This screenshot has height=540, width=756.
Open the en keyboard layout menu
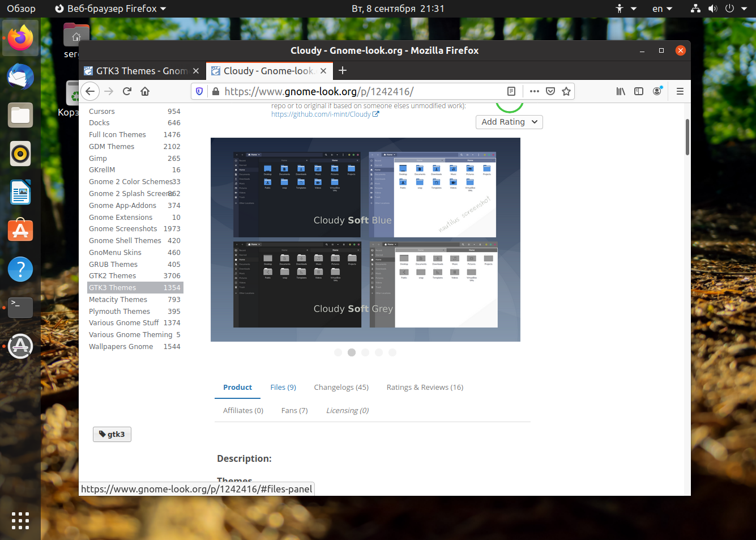[662, 8]
